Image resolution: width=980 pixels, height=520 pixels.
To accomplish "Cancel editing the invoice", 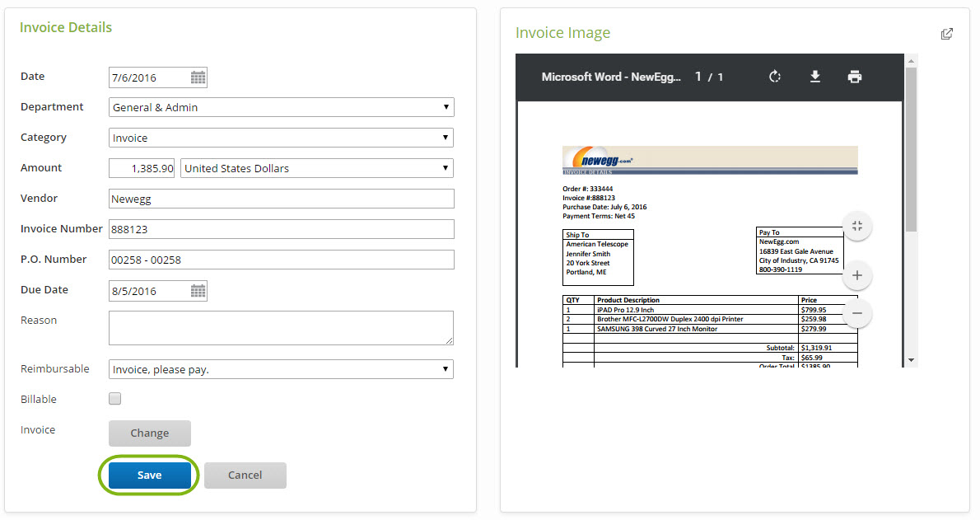I will coord(245,475).
